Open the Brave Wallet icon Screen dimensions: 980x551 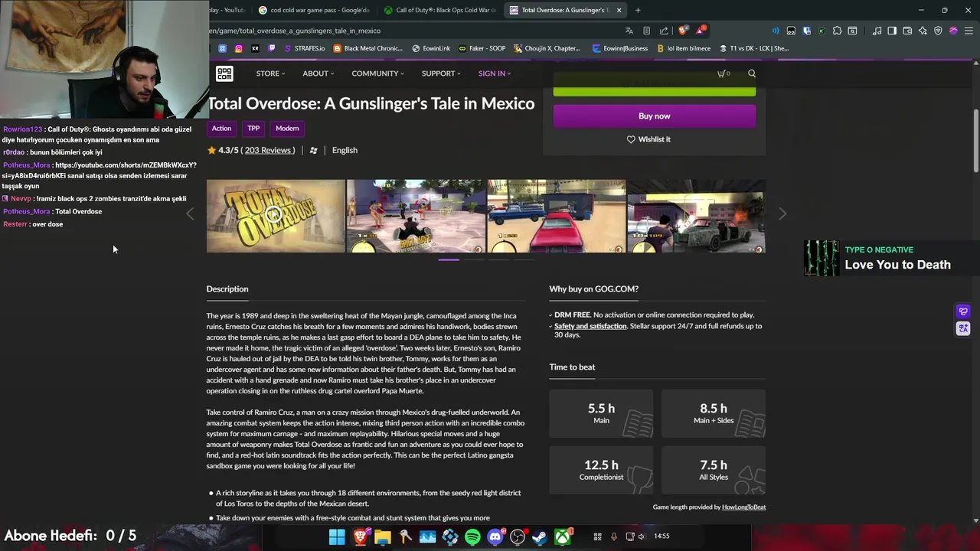coord(907,31)
